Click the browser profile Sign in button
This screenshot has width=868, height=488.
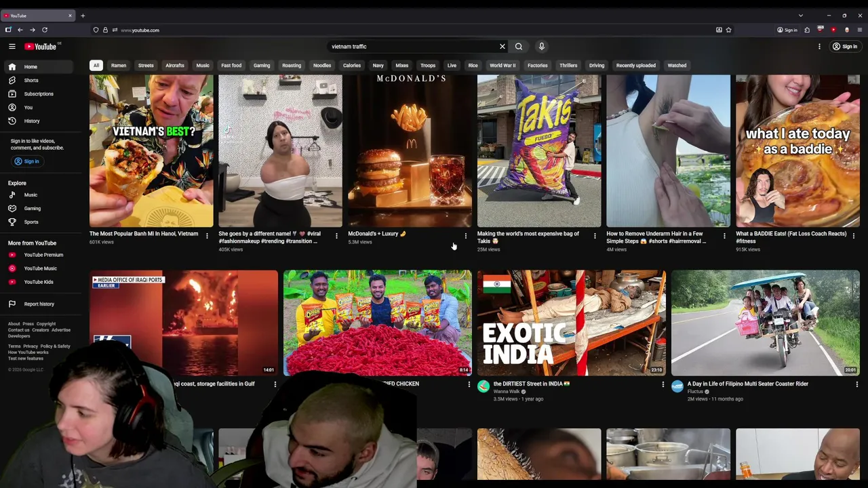[787, 30]
